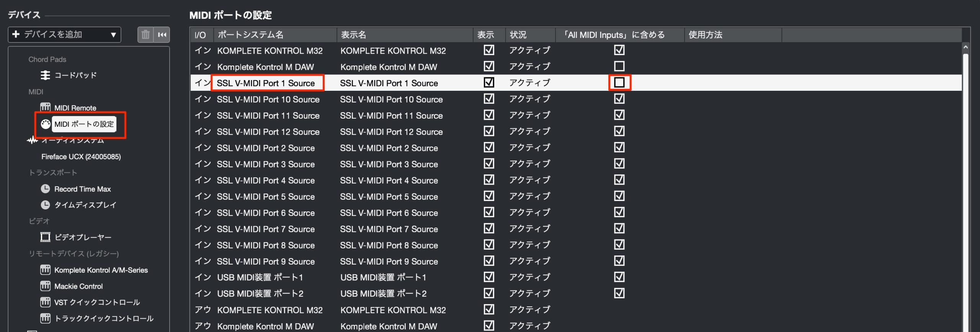Click the トラッククイックコントロール icon
This screenshot has width=980, height=332.
coord(45,318)
